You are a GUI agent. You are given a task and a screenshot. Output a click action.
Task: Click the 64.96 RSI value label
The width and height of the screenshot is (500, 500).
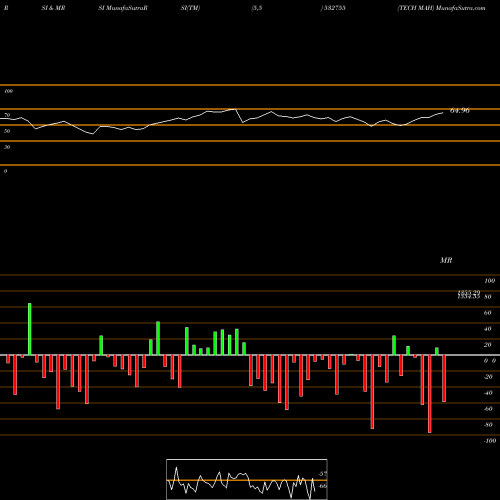coord(460,111)
